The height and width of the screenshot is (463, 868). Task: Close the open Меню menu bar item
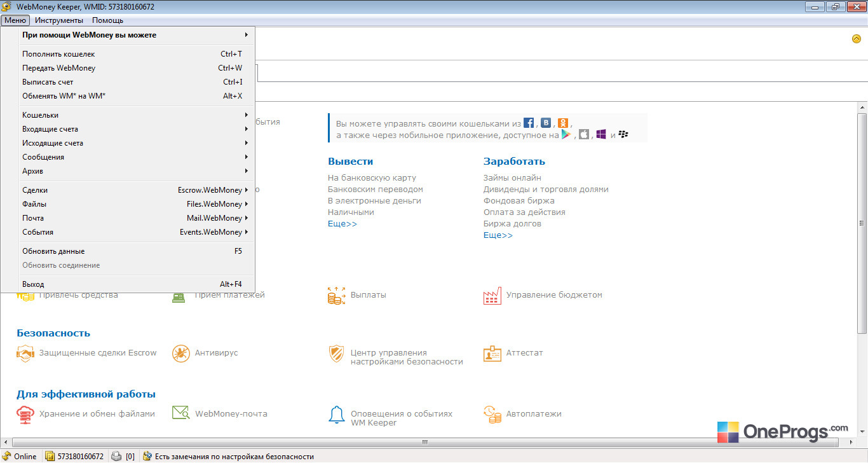[x=15, y=20]
